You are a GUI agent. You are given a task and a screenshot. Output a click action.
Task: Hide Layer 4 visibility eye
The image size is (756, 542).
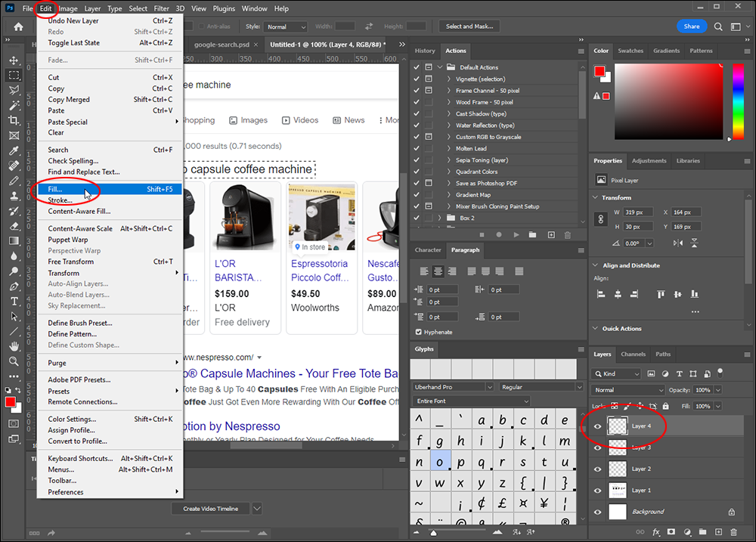click(598, 426)
